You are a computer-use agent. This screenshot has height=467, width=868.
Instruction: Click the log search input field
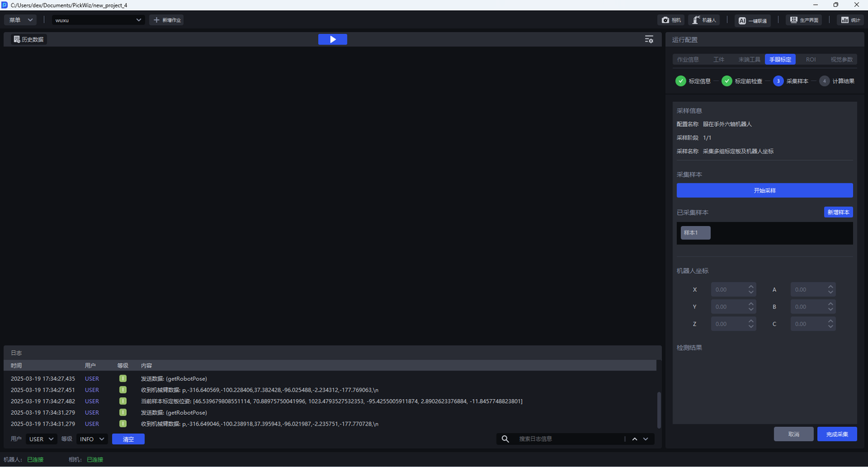click(570, 439)
